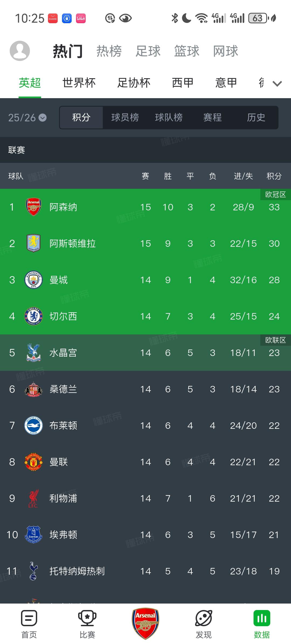This screenshot has height=644, width=291.
Task: Tap the Chelsea club badge
Action: point(33,316)
